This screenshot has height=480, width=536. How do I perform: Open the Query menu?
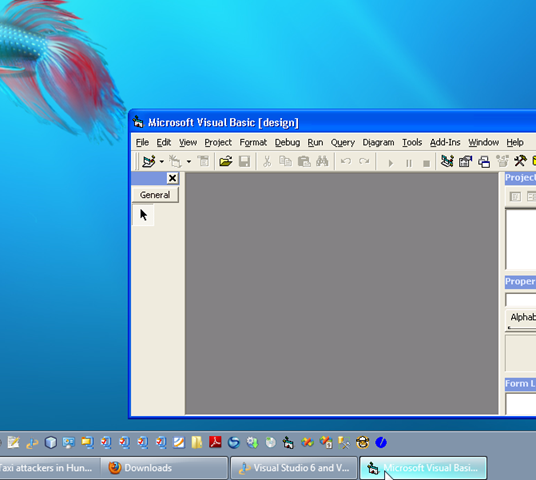(x=343, y=142)
